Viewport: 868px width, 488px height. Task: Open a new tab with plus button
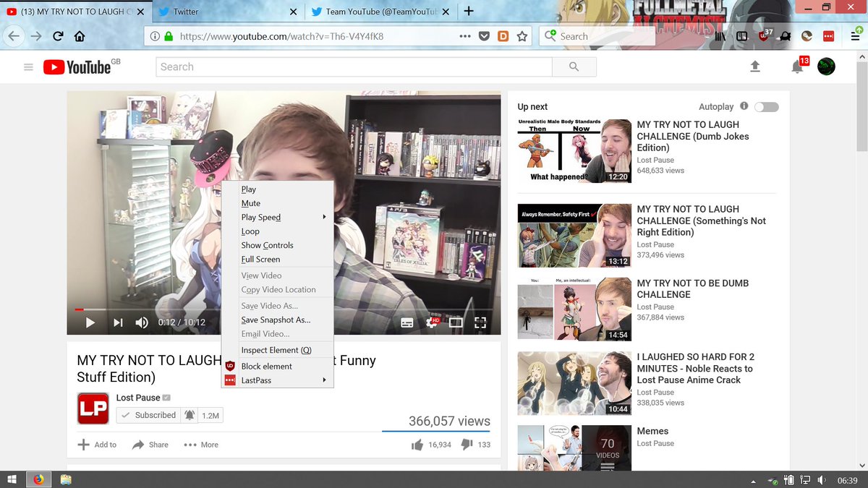pos(469,11)
